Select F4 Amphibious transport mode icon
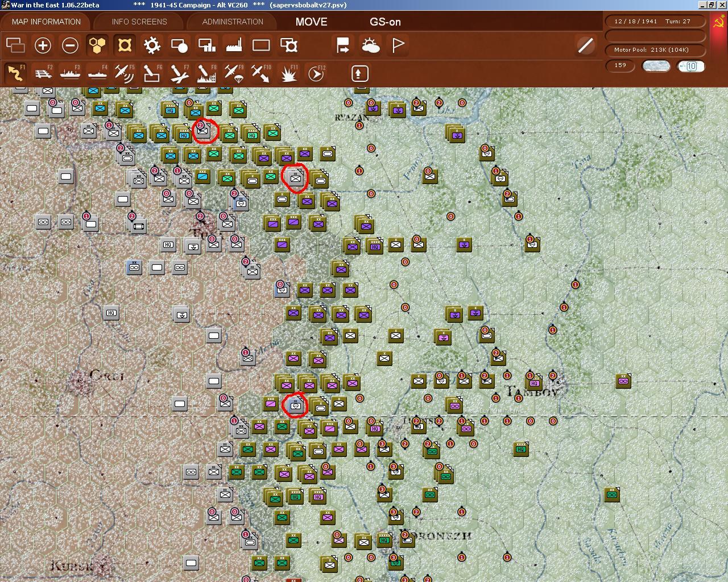Screen dimensions: 728x582 pyautogui.click(x=97, y=73)
